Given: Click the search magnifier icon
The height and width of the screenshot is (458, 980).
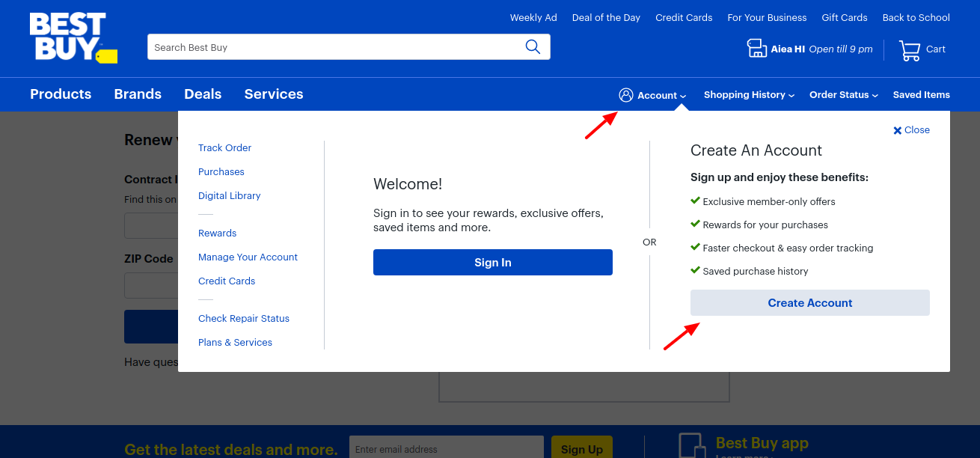Looking at the screenshot, I should coord(533,47).
